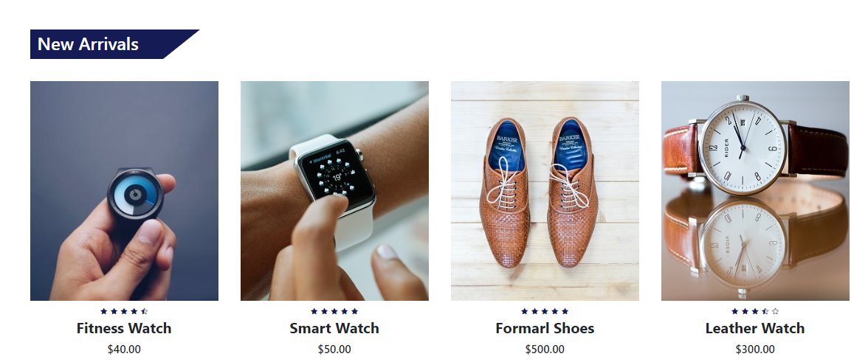Click the $40.00 price label
The width and height of the screenshot is (868, 362).
[124, 349]
